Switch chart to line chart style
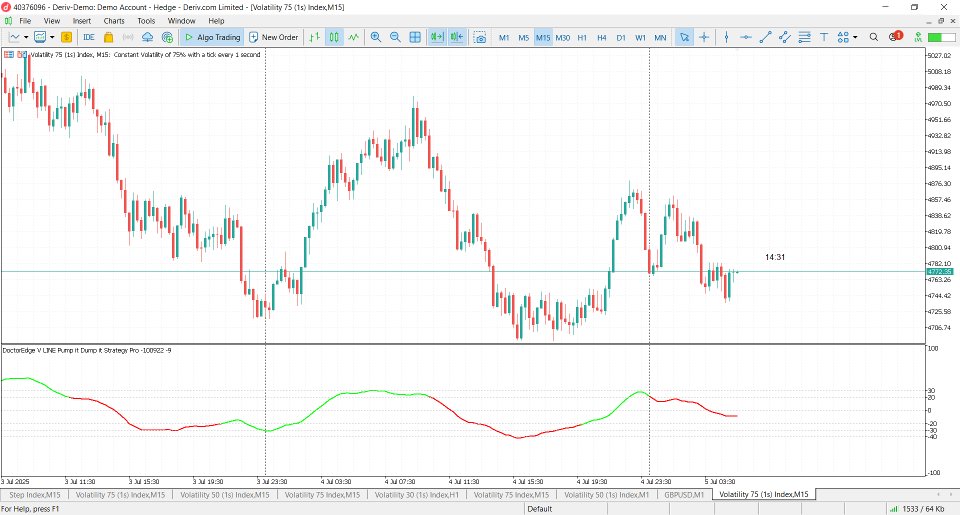 (354, 37)
